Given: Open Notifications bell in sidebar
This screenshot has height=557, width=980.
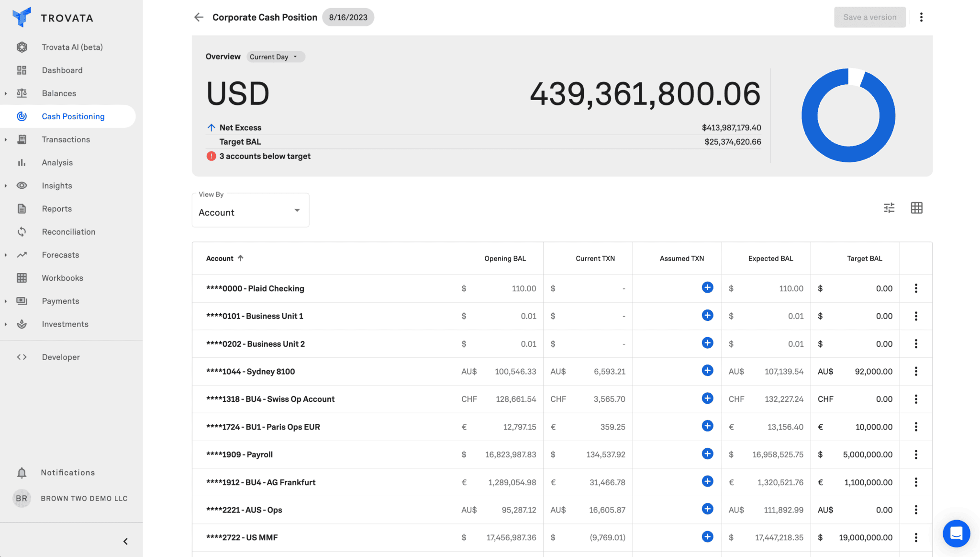Looking at the screenshot, I should [22, 473].
